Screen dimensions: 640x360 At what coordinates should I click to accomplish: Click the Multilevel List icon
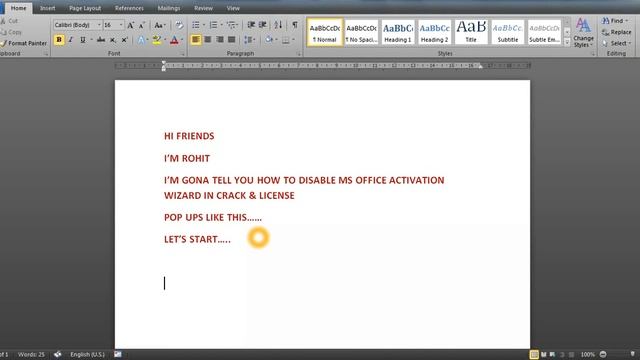(231, 25)
